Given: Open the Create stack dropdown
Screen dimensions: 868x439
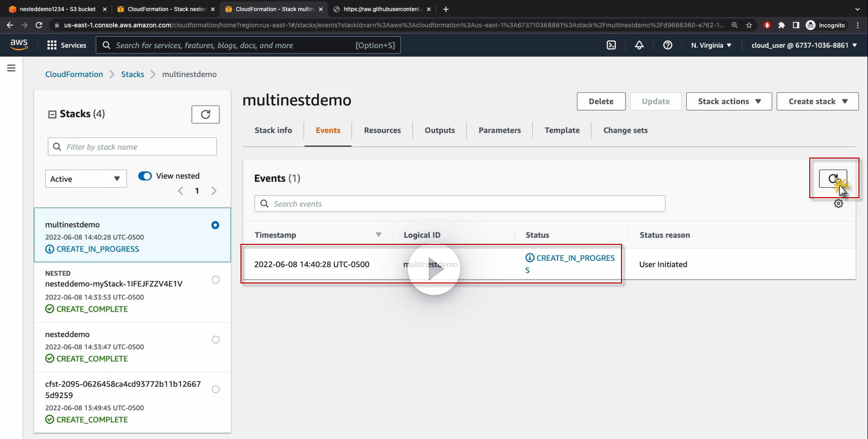Looking at the screenshot, I should (818, 101).
